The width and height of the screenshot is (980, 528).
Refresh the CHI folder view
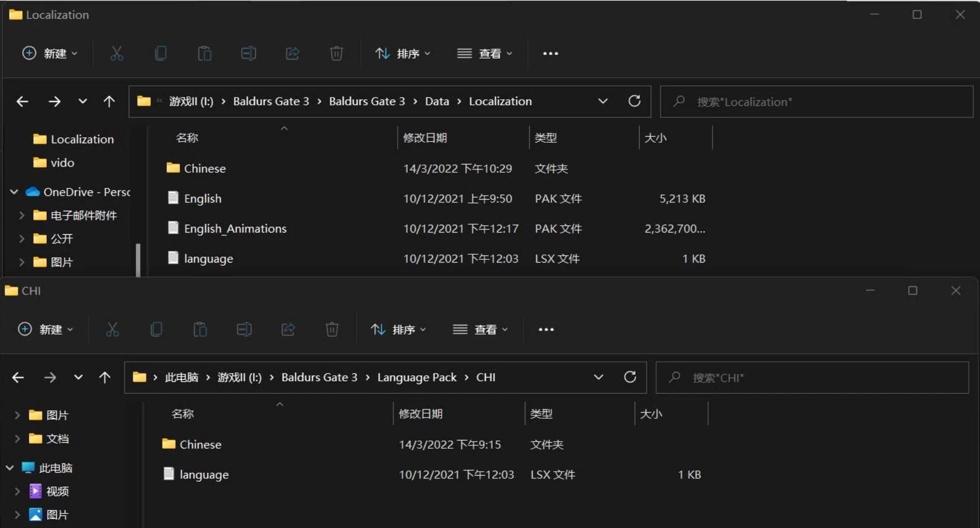point(630,377)
